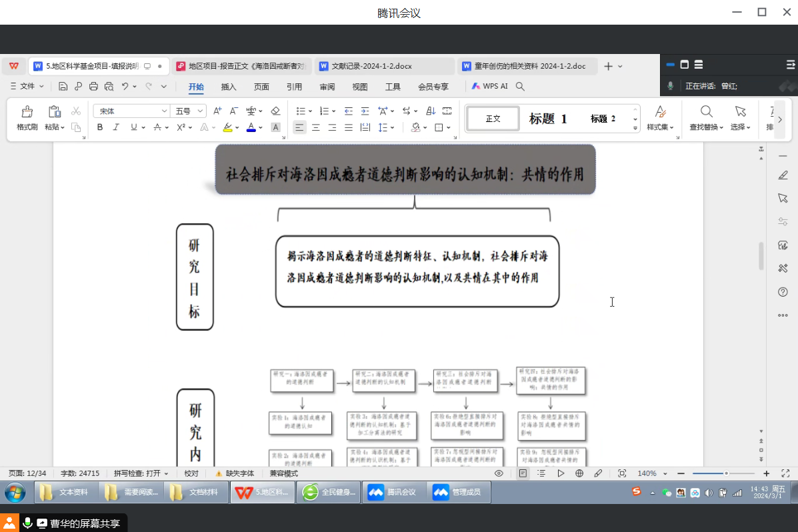The height and width of the screenshot is (532, 798).
Task: Increase font size with A+ icon
Action: point(217,111)
